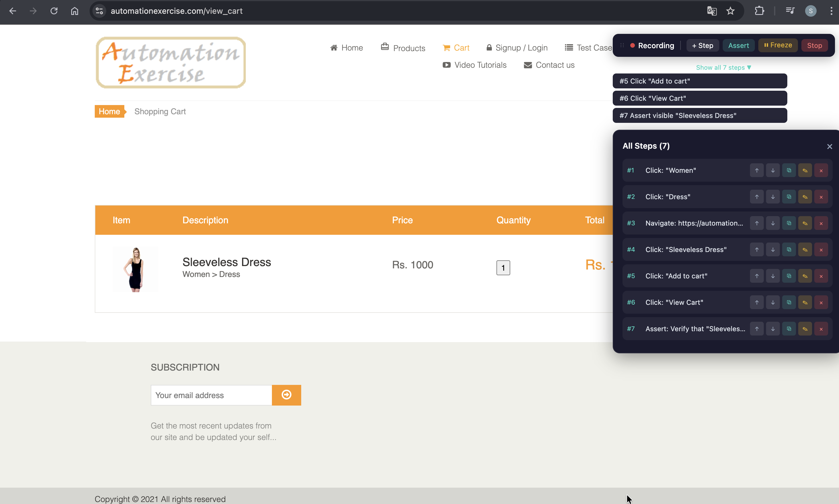This screenshot has height=504, width=839.
Task: Stop the recording session
Action: click(x=814, y=46)
